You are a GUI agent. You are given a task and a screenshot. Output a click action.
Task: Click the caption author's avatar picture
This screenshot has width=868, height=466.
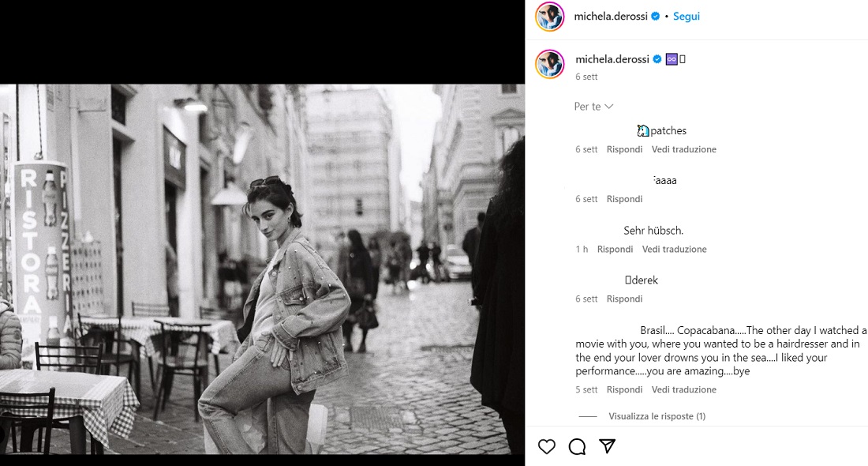[x=550, y=64]
